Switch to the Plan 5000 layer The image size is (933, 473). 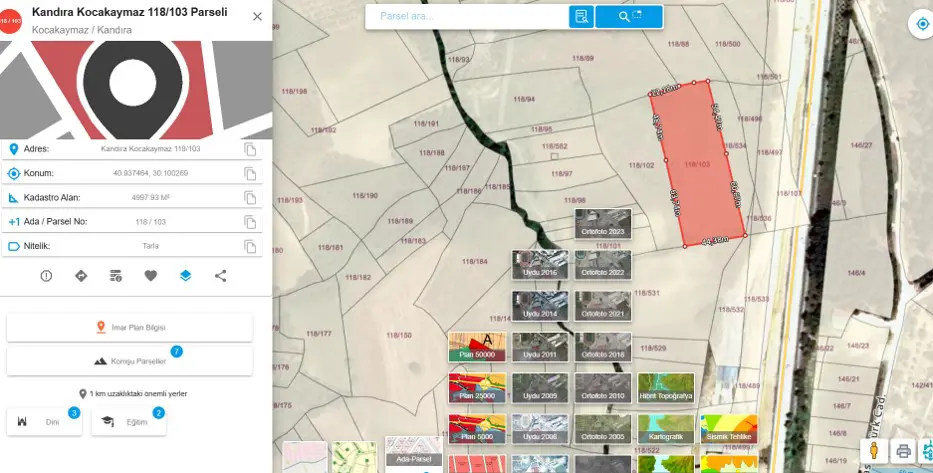click(477, 429)
